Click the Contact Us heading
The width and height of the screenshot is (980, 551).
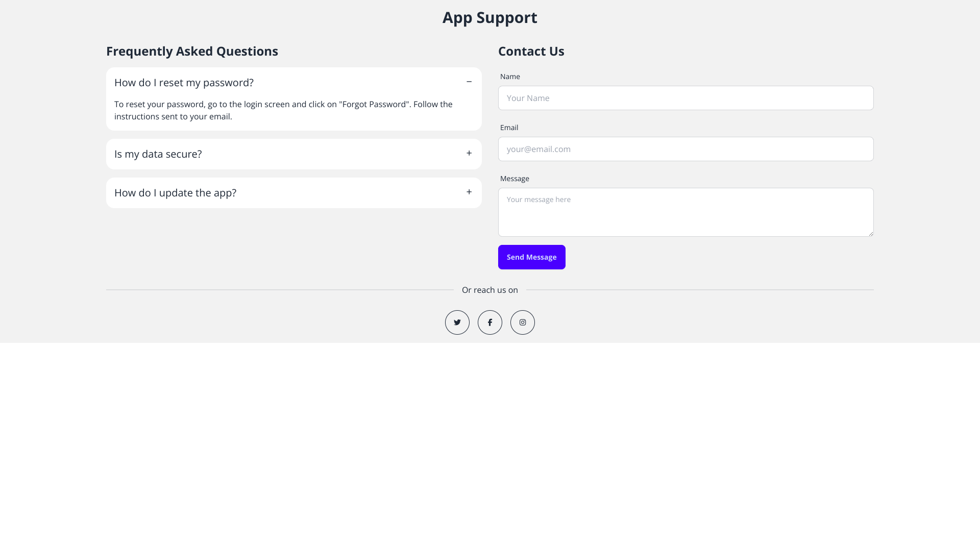point(531,51)
